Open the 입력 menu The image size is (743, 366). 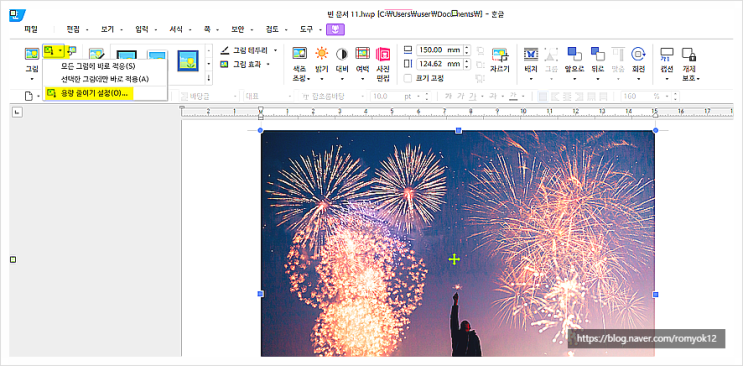pyautogui.click(x=142, y=29)
